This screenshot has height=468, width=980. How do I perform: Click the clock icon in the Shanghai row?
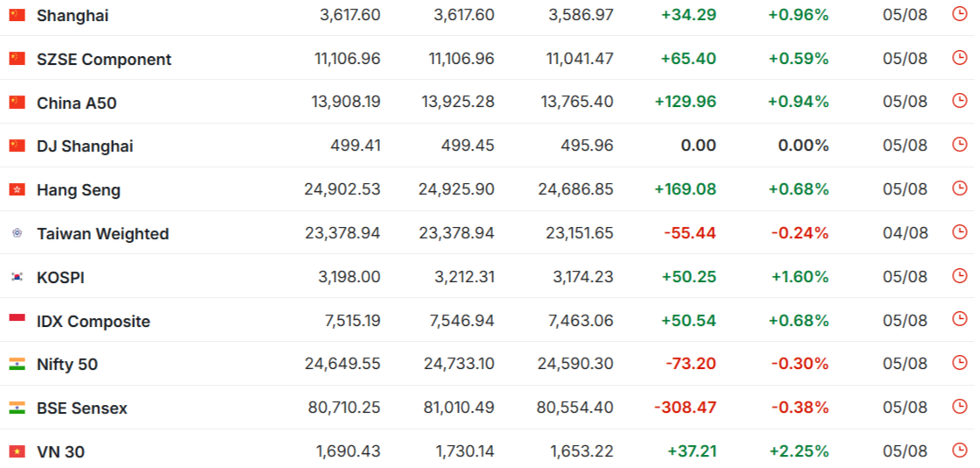click(x=959, y=14)
